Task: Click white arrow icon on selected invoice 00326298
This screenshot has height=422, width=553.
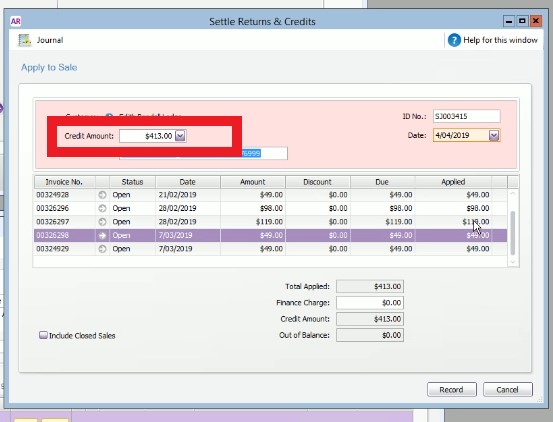Action: tap(102, 236)
